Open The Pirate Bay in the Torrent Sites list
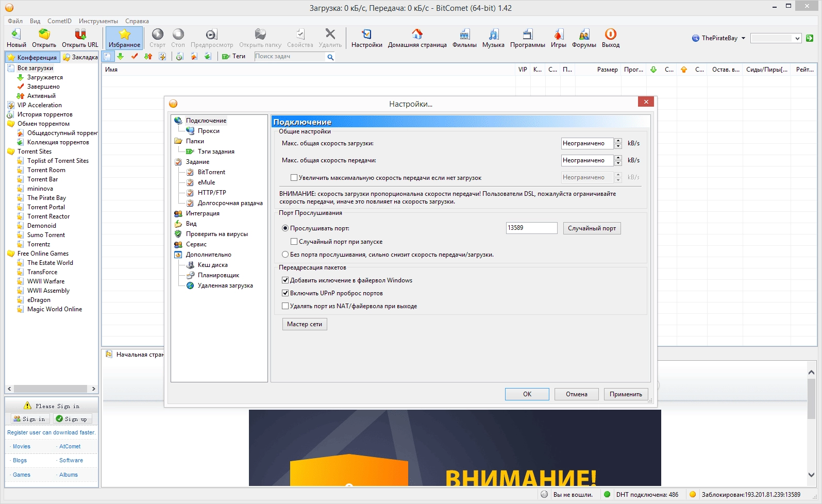822x504 pixels. point(46,198)
